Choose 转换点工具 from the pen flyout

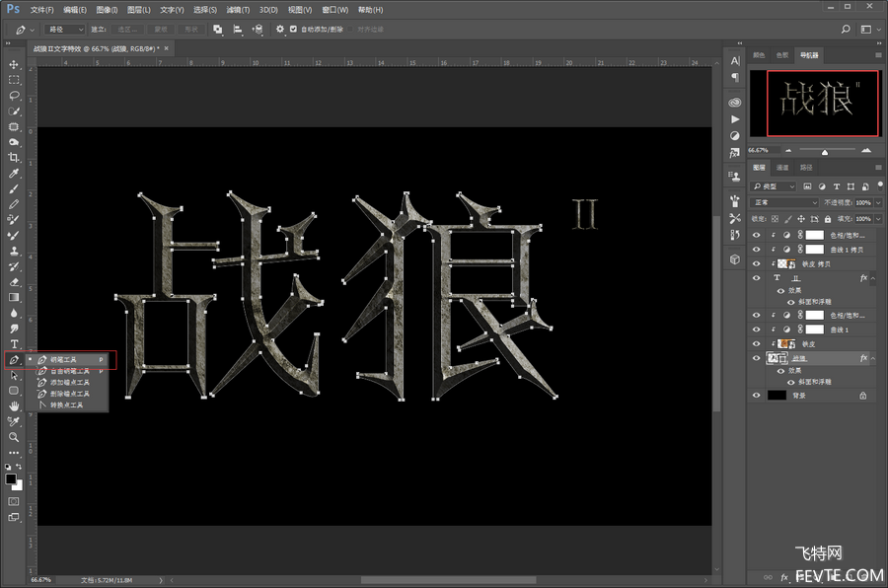(x=67, y=405)
